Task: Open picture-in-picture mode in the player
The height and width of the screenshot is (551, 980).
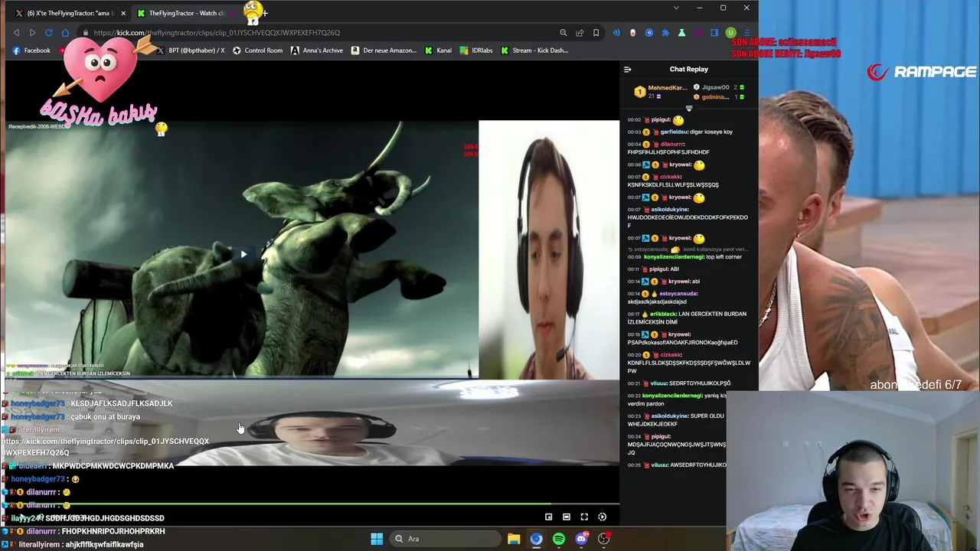Action: (x=548, y=517)
